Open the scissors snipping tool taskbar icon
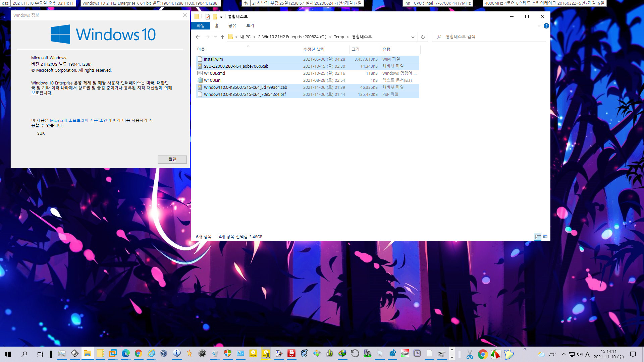This screenshot has height=362, width=644. click(470, 354)
